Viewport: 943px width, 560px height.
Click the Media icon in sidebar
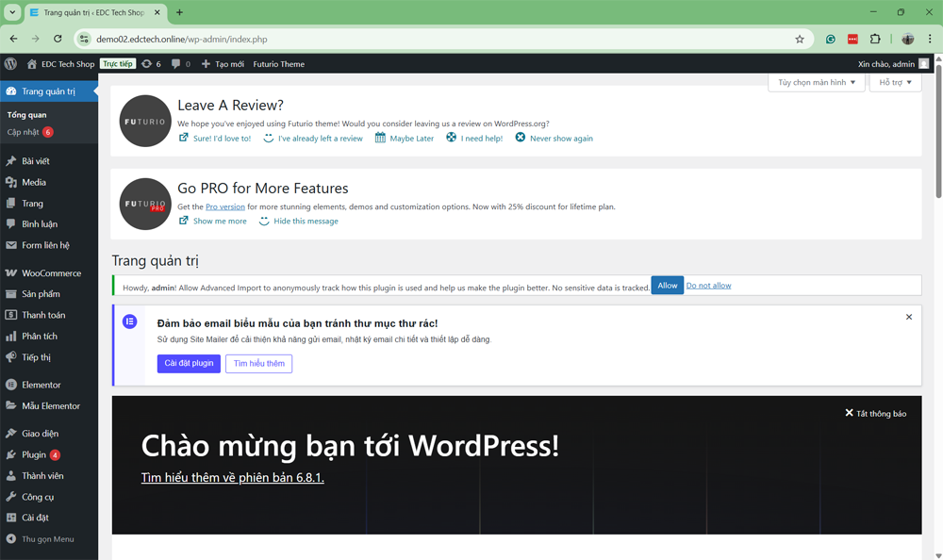pos(10,182)
